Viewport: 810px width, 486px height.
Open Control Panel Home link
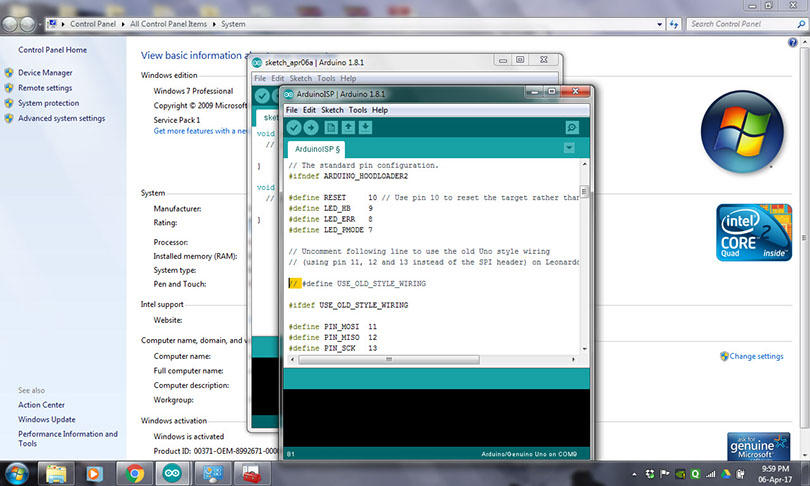52,50
